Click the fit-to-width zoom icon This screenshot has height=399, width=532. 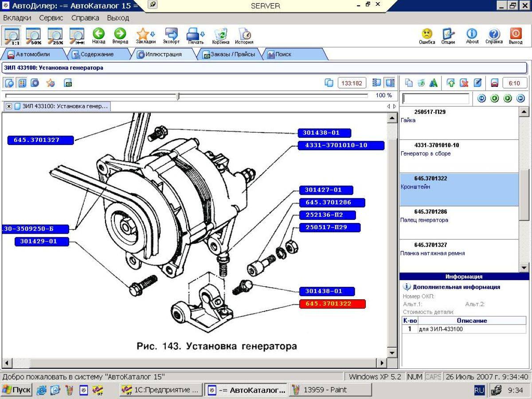click(x=77, y=35)
